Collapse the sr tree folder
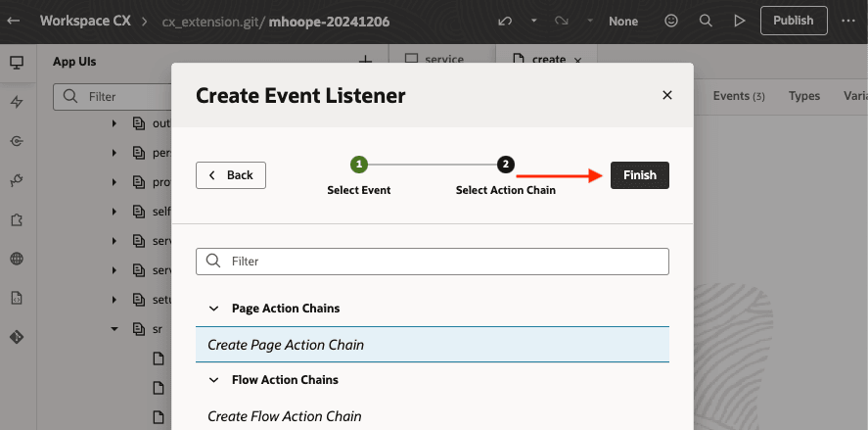The height and width of the screenshot is (430, 868). coord(114,330)
